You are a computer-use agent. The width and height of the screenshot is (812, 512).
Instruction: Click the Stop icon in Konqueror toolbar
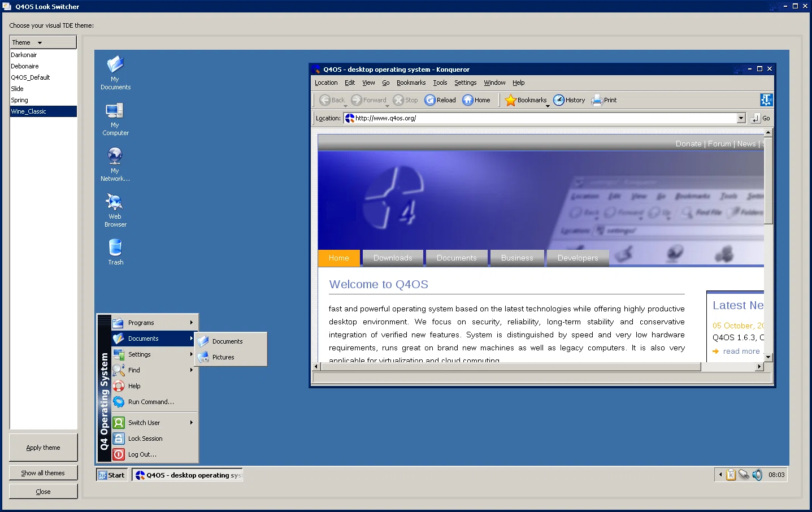coord(398,100)
